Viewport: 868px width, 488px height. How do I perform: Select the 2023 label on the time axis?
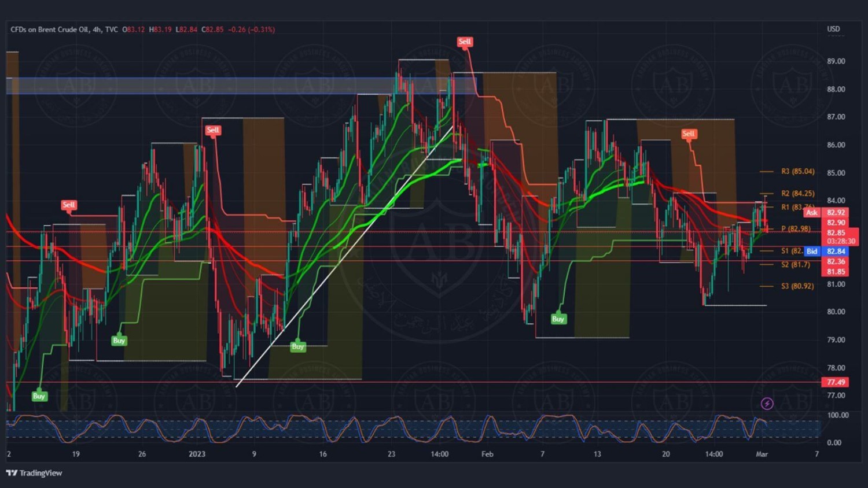coord(197,454)
